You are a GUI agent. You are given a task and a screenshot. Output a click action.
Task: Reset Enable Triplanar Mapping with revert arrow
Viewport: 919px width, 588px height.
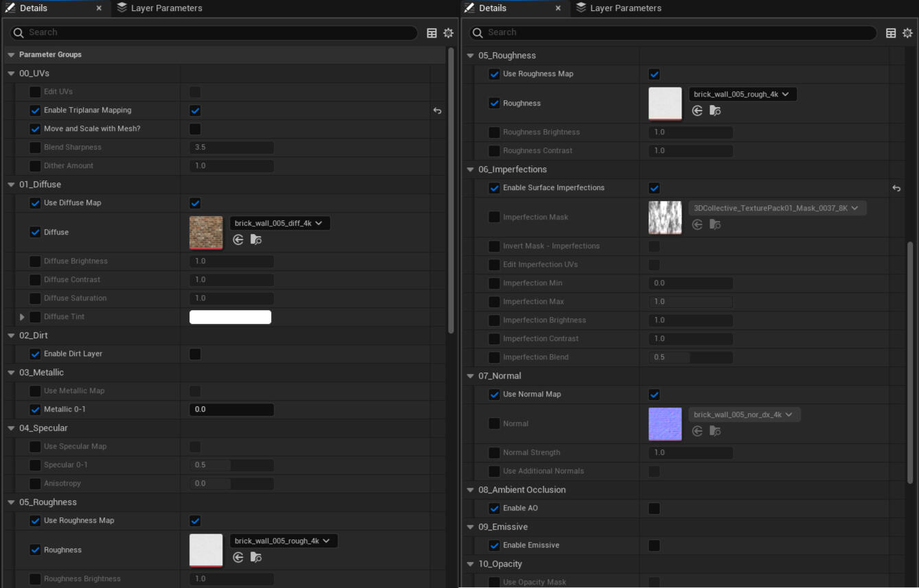pyautogui.click(x=437, y=110)
